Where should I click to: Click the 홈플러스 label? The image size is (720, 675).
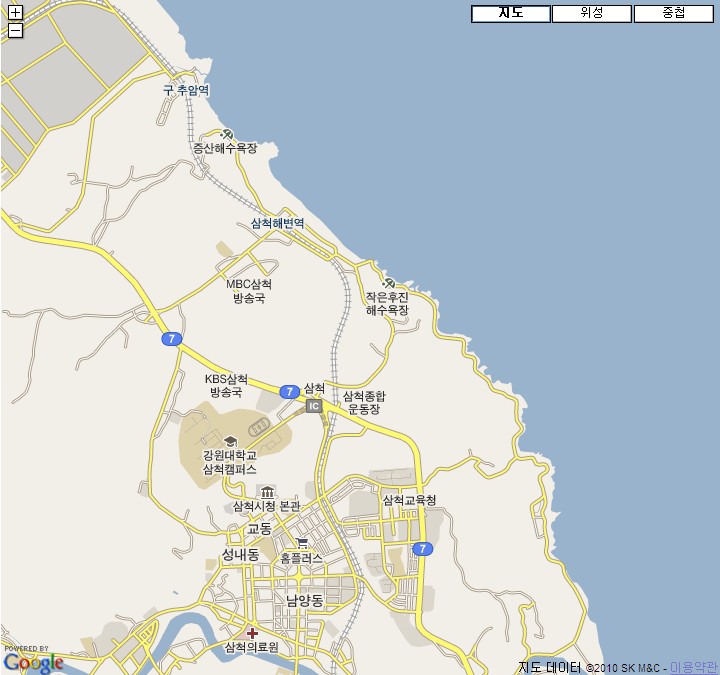[301, 558]
